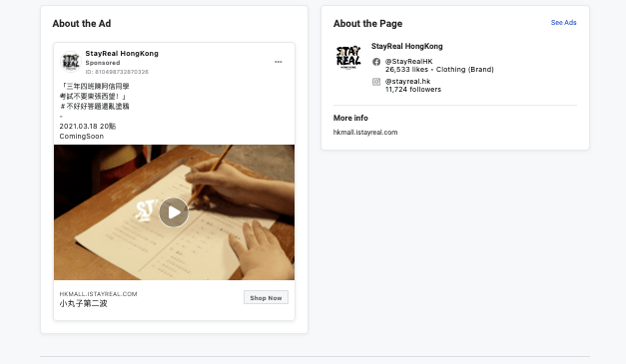
Task: Click the ST watermark logo on video
Action: [146, 210]
